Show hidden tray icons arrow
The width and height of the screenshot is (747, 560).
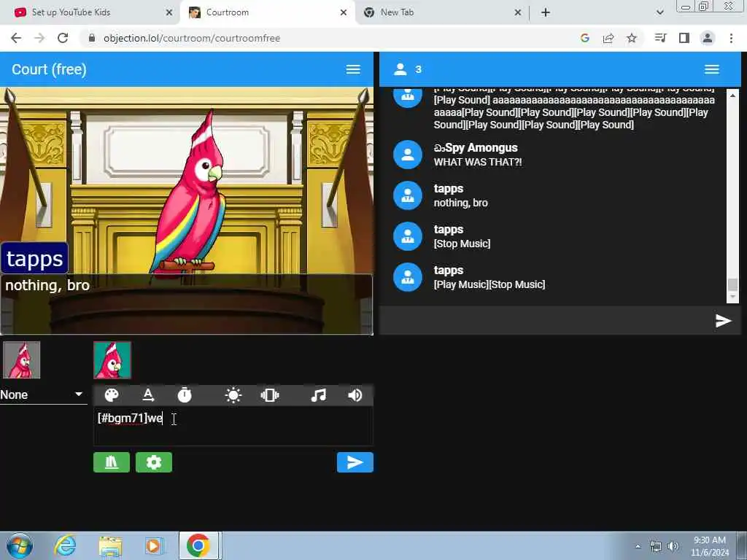(638, 546)
